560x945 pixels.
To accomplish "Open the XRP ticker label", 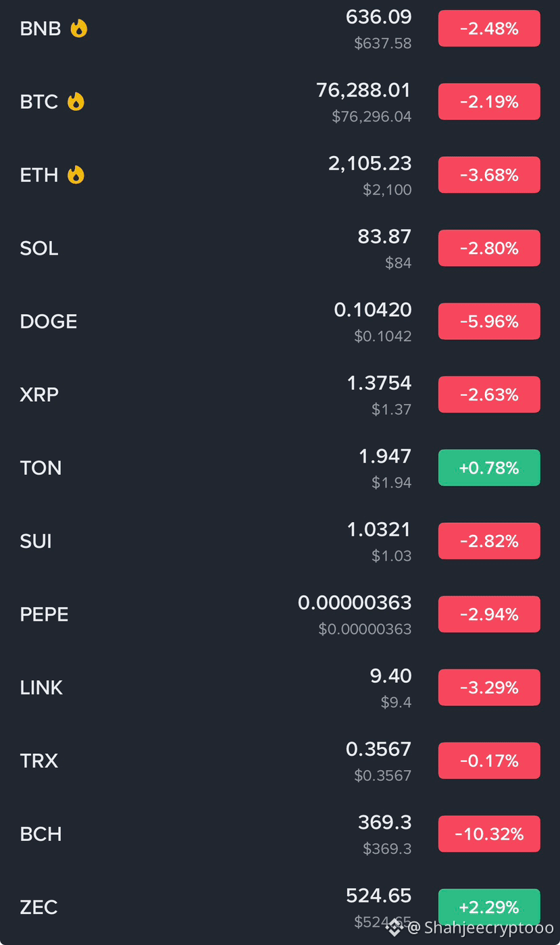I will click(39, 394).
